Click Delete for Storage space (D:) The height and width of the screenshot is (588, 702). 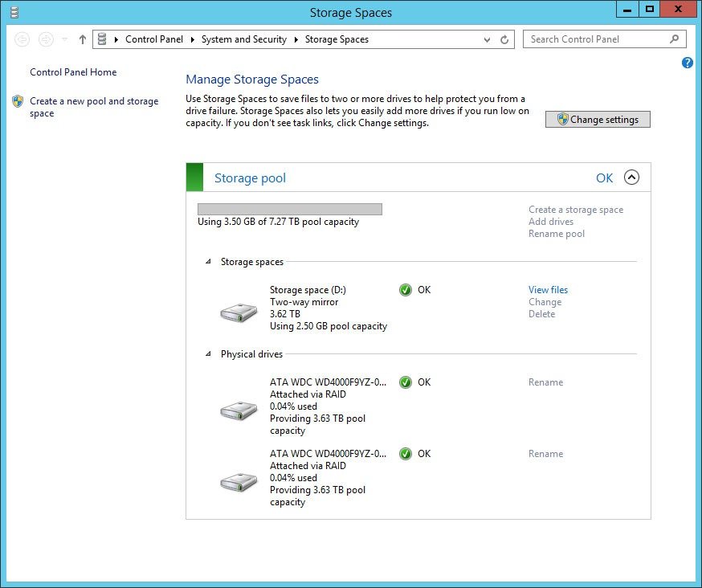coord(541,314)
